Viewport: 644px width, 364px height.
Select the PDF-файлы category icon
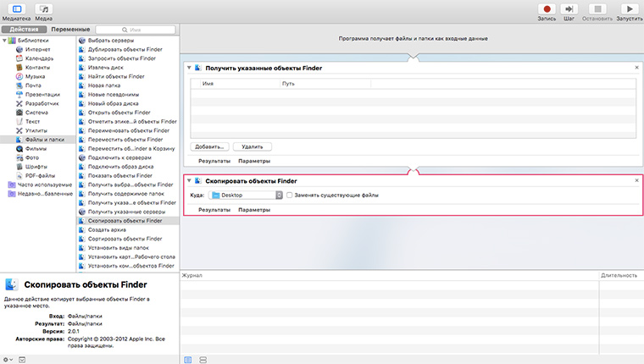click(19, 175)
